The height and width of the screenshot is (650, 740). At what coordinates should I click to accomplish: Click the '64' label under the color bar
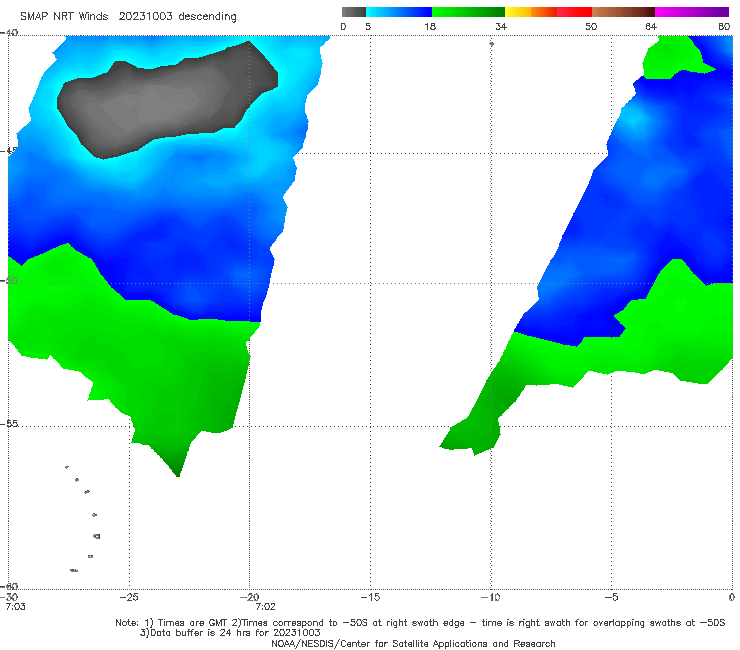651,26
